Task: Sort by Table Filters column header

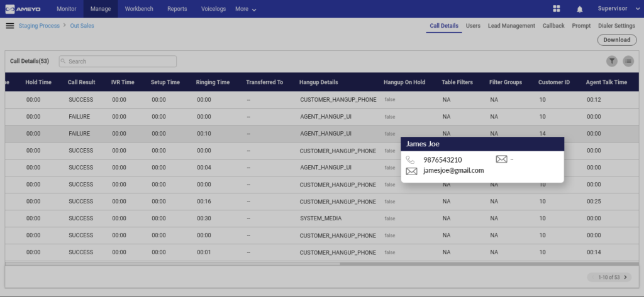Action: coord(457,82)
